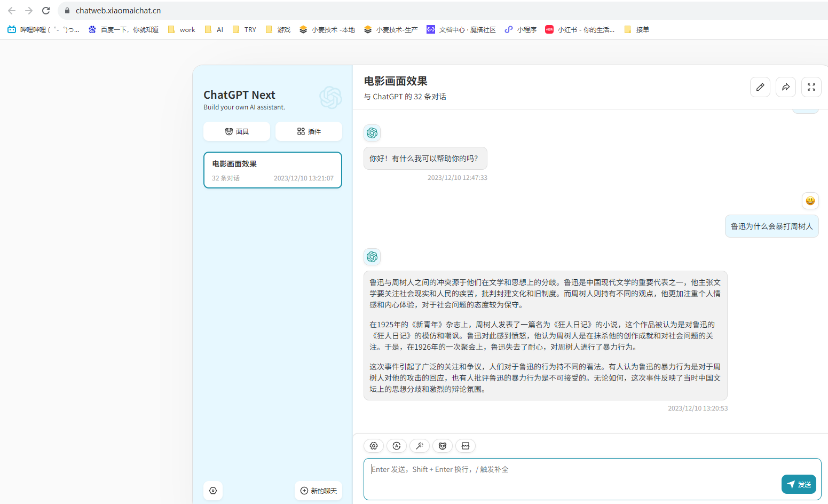Click the browser forward arrow
The width and height of the screenshot is (828, 504).
click(x=29, y=11)
